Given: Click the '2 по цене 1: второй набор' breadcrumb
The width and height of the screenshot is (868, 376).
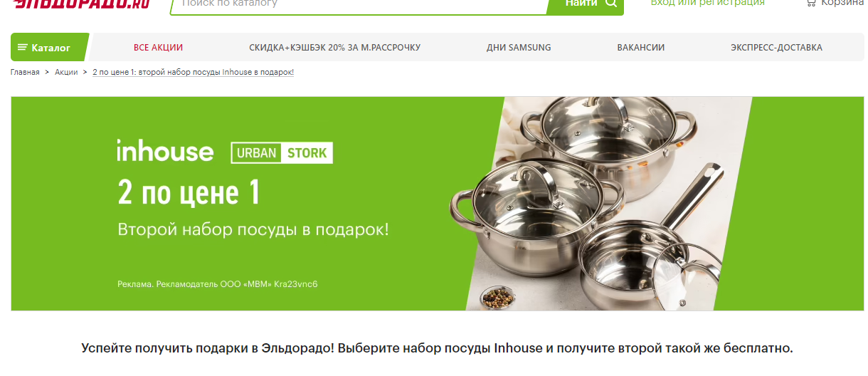Looking at the screenshot, I should coord(193,73).
